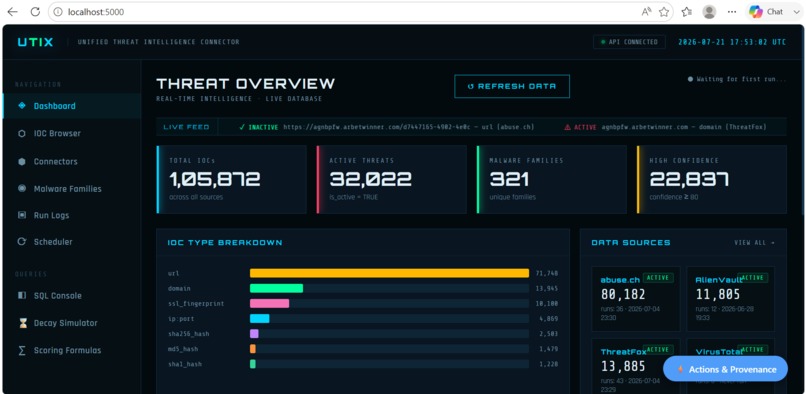This screenshot has height=394, width=806.
Task: Click the site info icon in address bar
Action: [x=58, y=12]
